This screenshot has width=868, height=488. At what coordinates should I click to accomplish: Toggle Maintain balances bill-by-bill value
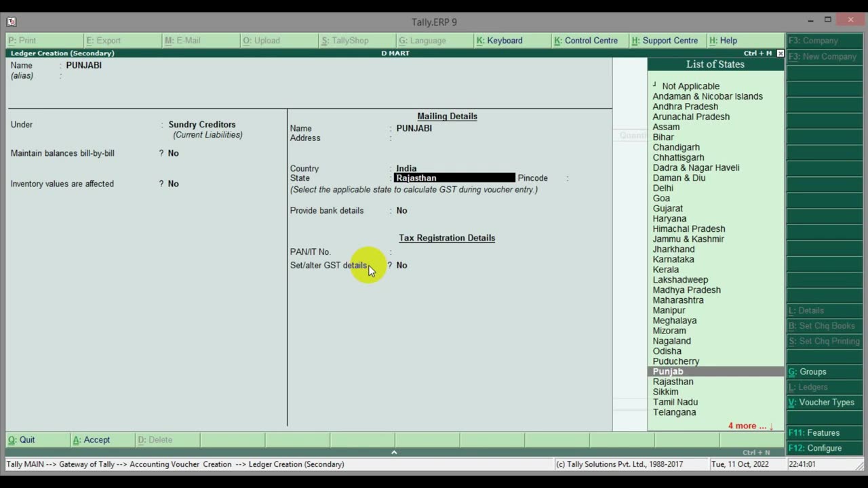[x=173, y=153]
